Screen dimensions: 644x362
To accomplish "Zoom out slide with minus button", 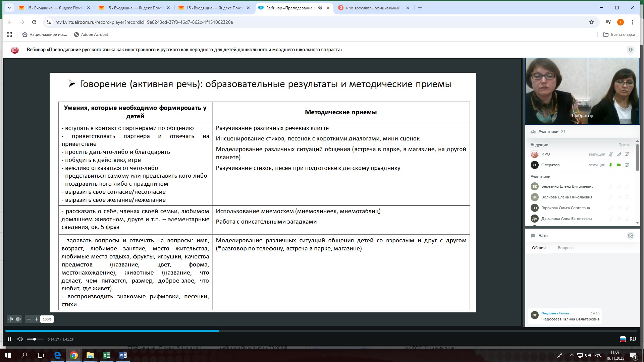I will (x=29, y=319).
